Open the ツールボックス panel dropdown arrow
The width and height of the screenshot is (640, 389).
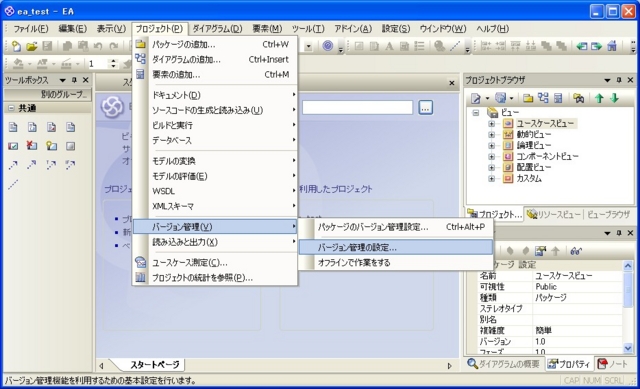click(62, 80)
